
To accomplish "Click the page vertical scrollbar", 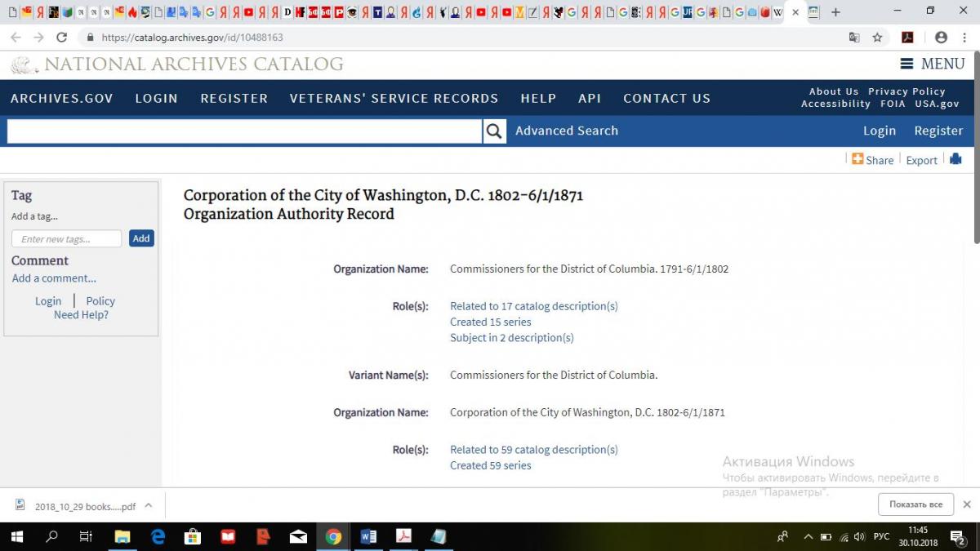I will pyautogui.click(x=976, y=147).
